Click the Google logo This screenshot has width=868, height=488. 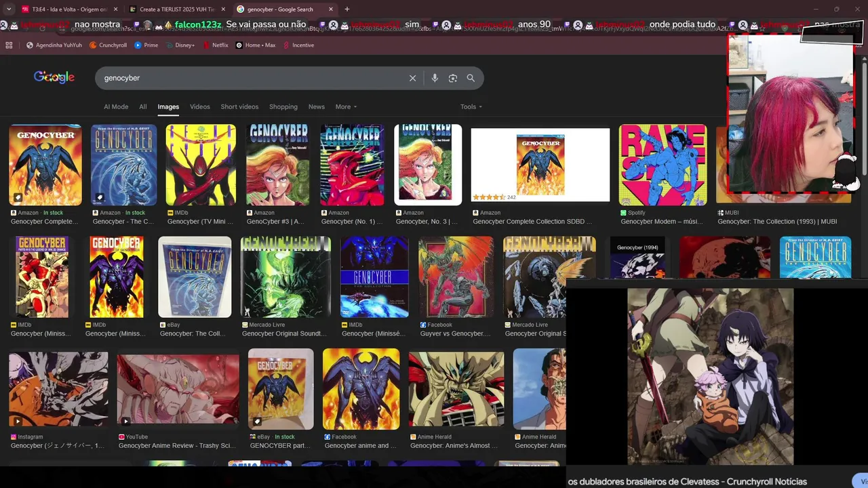click(x=54, y=77)
